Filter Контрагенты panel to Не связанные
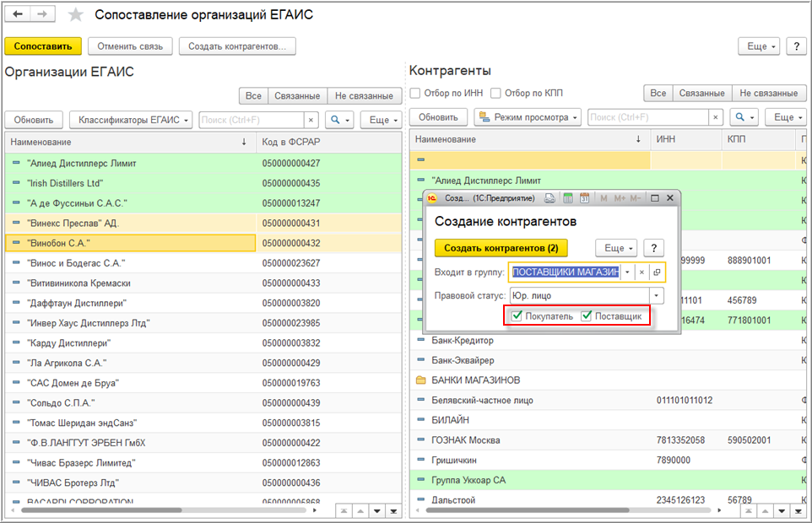Image resolution: width=812 pixels, height=523 pixels. [x=769, y=93]
